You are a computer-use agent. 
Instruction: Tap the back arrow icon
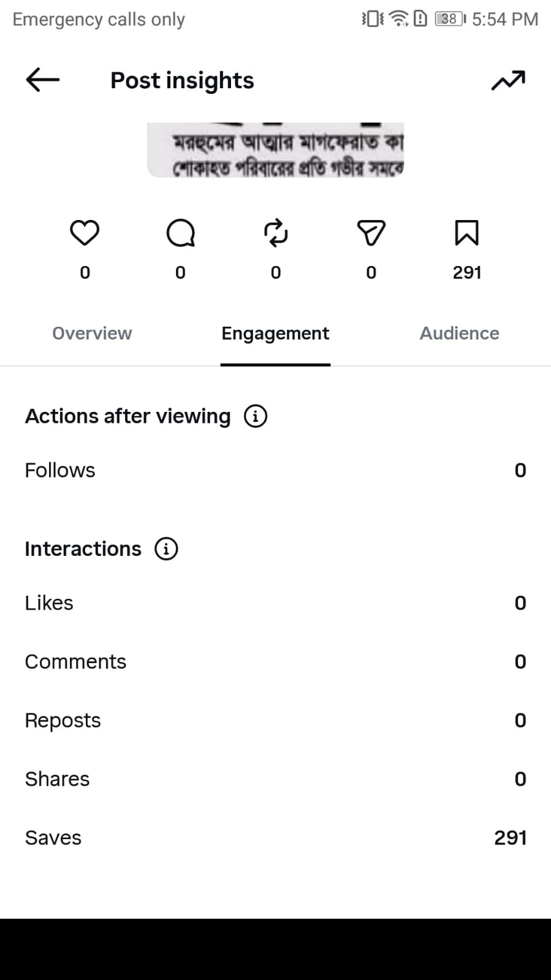click(42, 80)
